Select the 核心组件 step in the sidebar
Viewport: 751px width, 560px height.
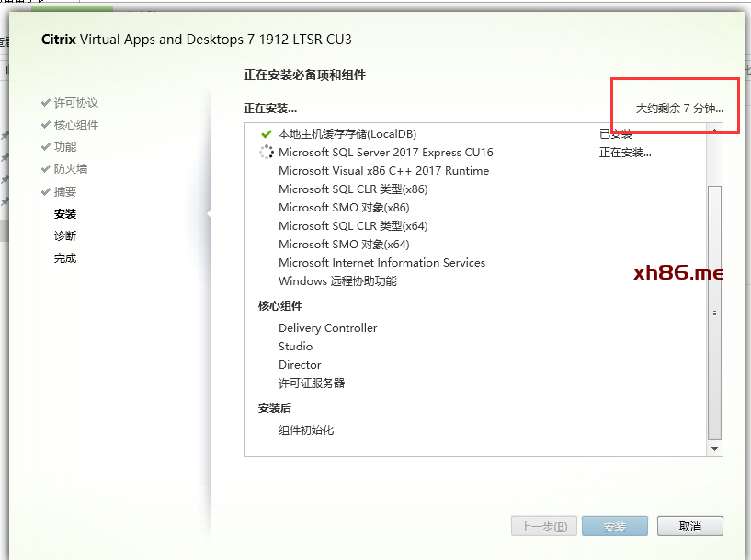pos(76,124)
